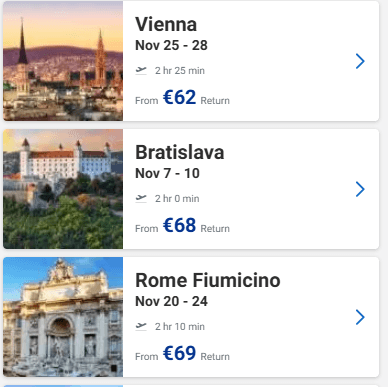This screenshot has height=387, width=388.
Task: Click the plane icon beside 2 hr 0 min
Action: coord(141,198)
